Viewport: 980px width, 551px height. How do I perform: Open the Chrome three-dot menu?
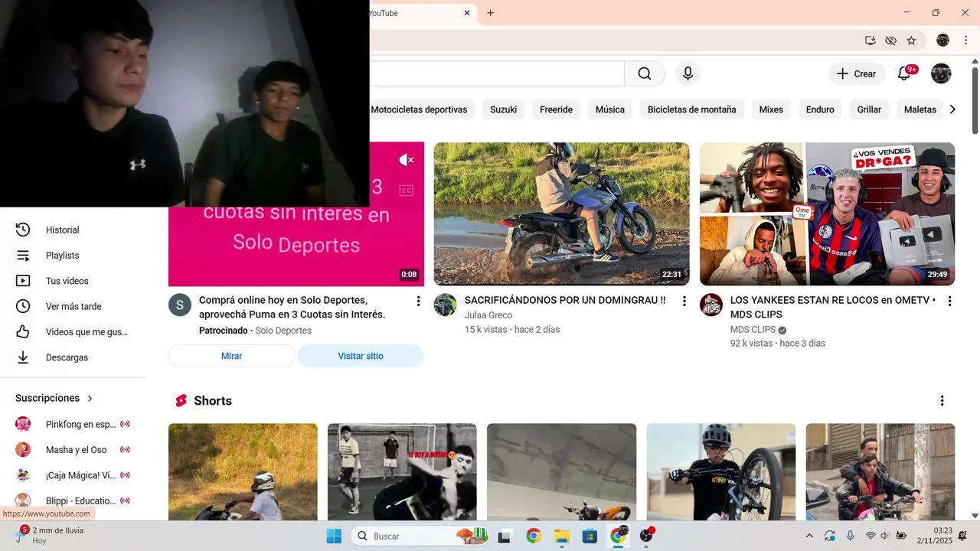[x=966, y=41]
